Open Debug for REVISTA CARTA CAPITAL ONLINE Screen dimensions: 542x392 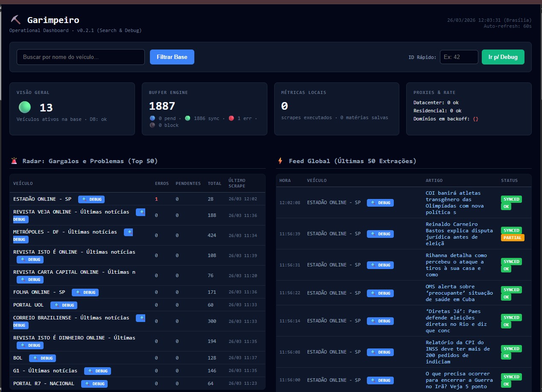[x=30, y=280]
